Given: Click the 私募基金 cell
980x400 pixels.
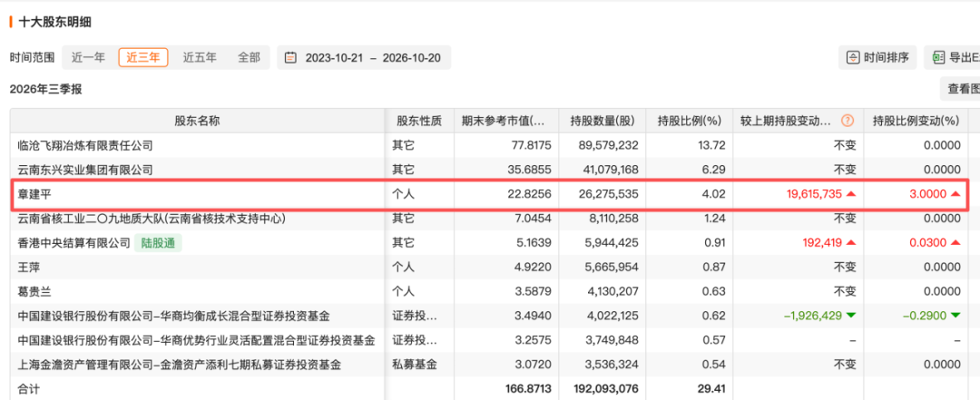Looking at the screenshot, I should tap(415, 365).
